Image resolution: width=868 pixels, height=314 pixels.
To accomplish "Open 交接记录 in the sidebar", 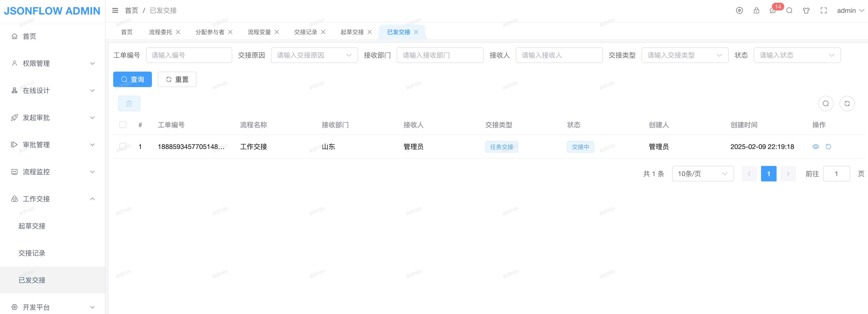I will coord(32,253).
